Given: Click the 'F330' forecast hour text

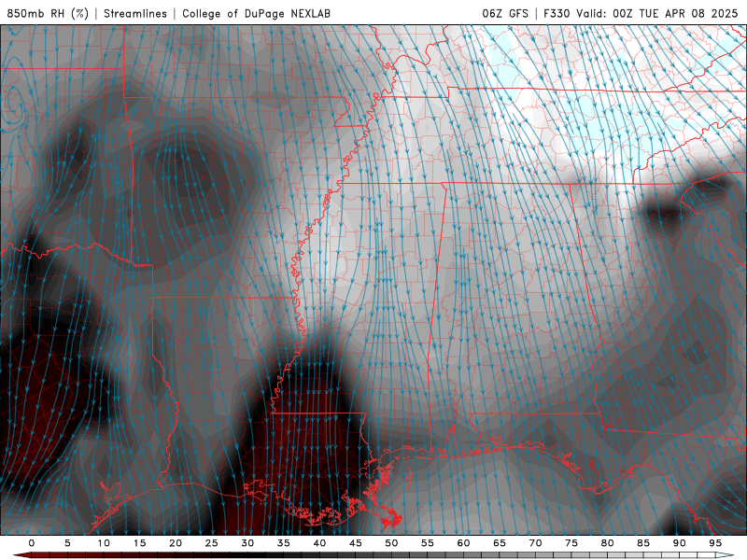Looking at the screenshot, I should pyautogui.click(x=557, y=13).
